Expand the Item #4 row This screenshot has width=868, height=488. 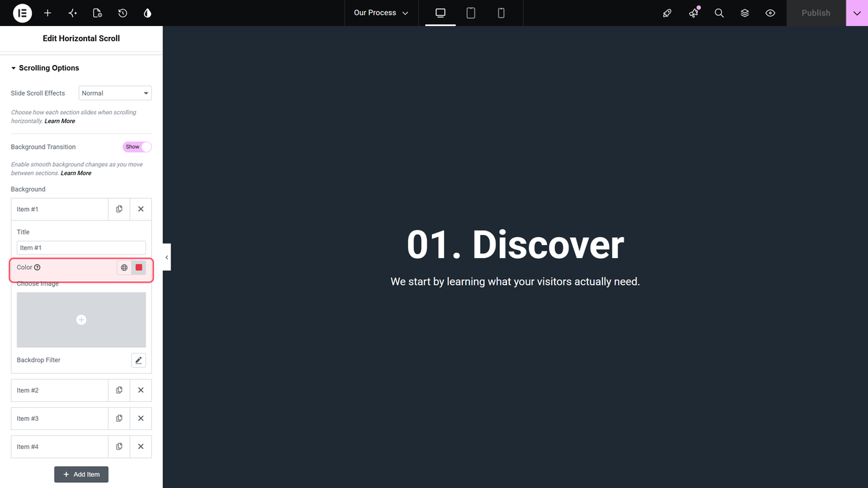59,447
